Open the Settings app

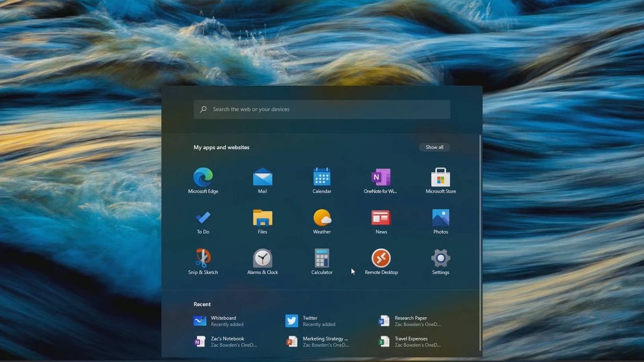click(441, 262)
